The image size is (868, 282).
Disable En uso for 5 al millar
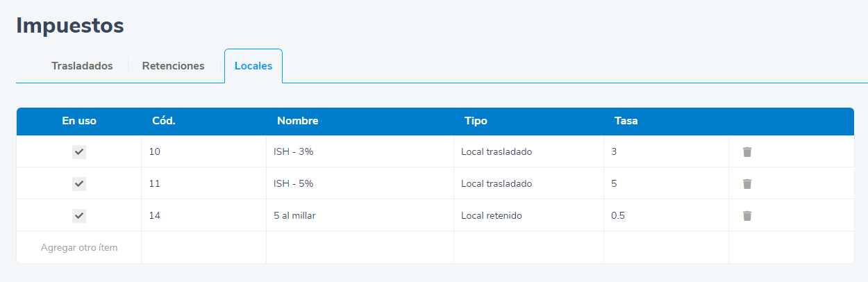(x=79, y=215)
